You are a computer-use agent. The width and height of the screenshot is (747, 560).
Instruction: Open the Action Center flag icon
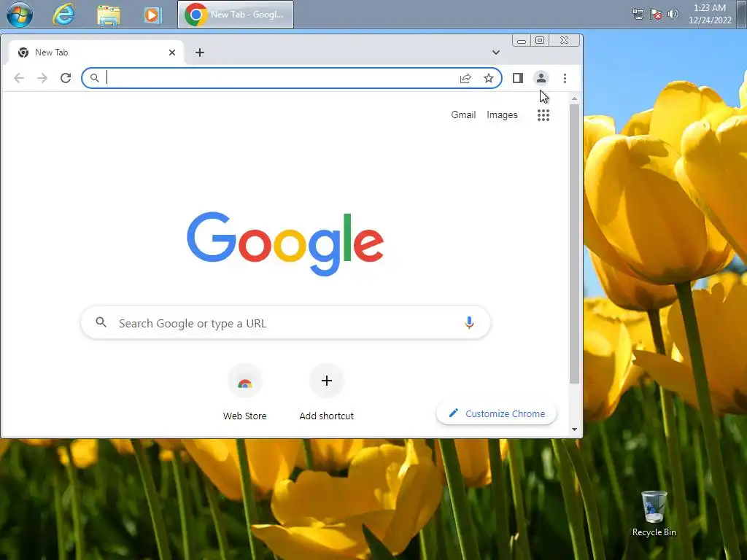(x=656, y=15)
